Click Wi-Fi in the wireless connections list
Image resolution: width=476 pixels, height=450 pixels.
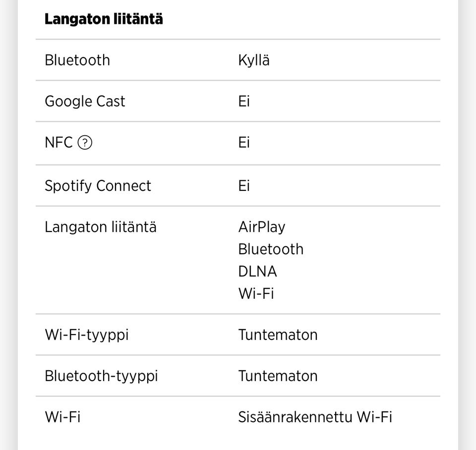point(256,293)
